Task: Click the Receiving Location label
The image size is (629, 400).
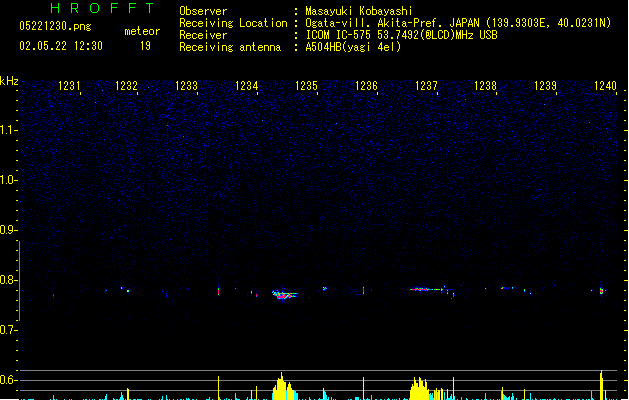Action: coord(233,23)
